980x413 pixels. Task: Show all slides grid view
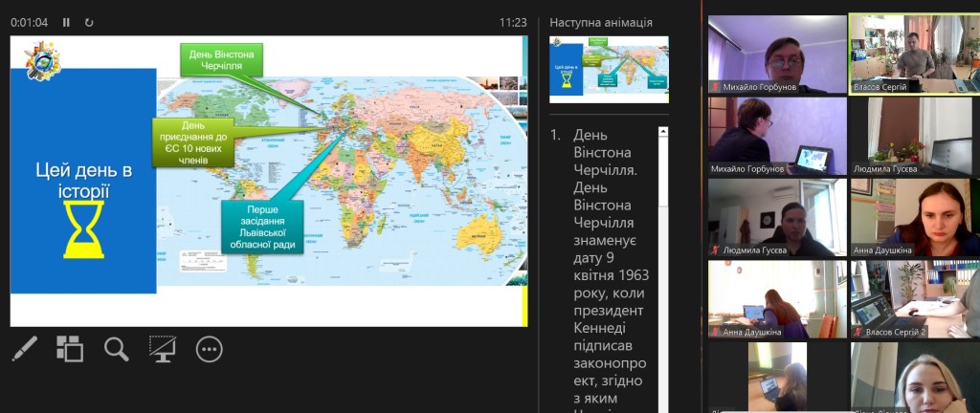click(70, 349)
